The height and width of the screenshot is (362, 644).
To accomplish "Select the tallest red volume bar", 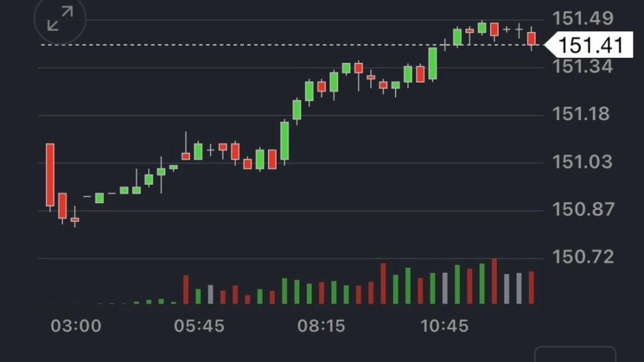I will pyautogui.click(x=494, y=282).
